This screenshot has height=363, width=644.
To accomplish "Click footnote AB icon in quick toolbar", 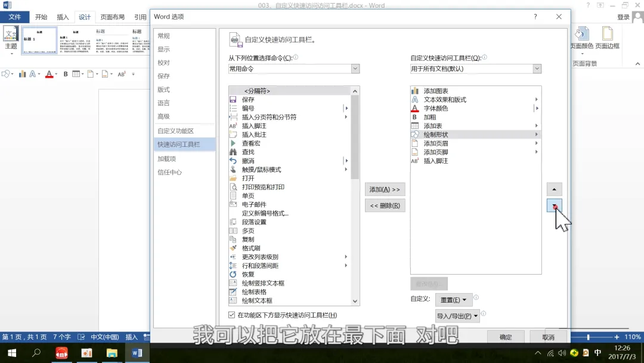I will (122, 74).
